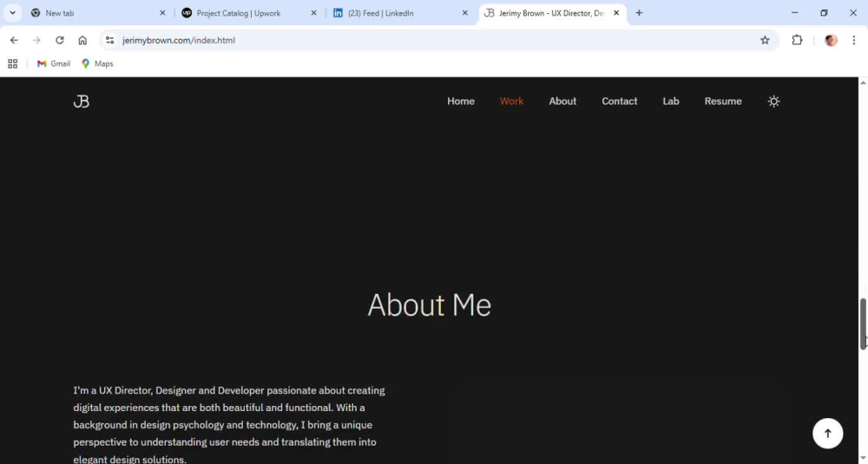The image size is (868, 464).
Task: Click the JB logo in site header
Action: pos(82,101)
